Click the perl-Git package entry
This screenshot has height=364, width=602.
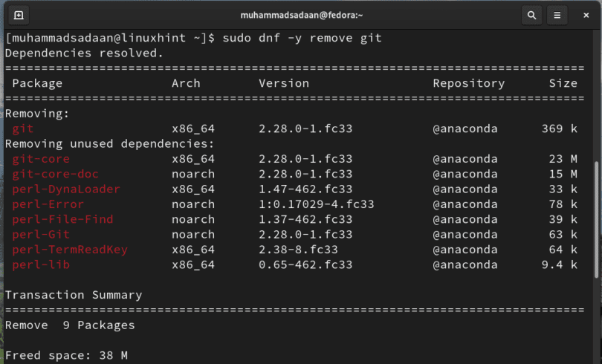tap(41, 235)
